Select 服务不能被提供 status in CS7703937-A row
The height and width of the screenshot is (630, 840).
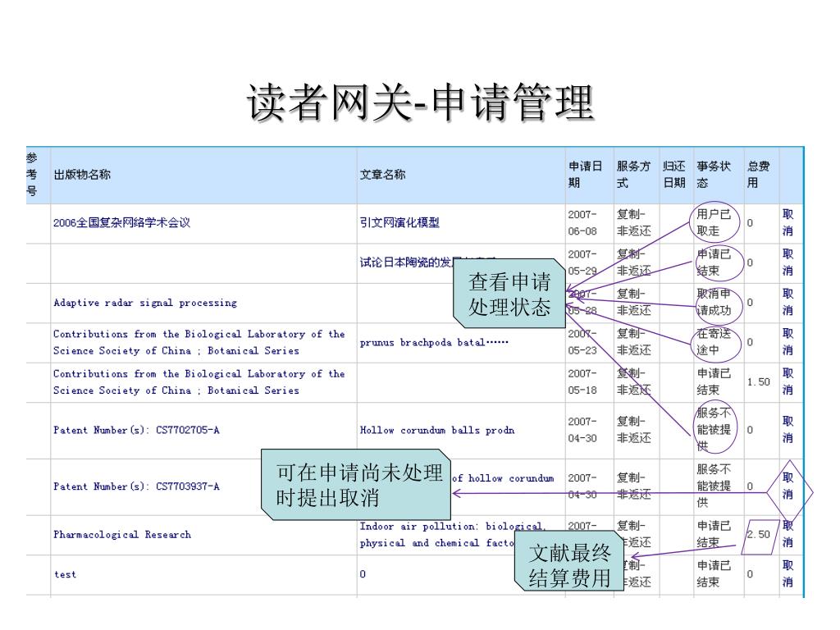(x=714, y=486)
